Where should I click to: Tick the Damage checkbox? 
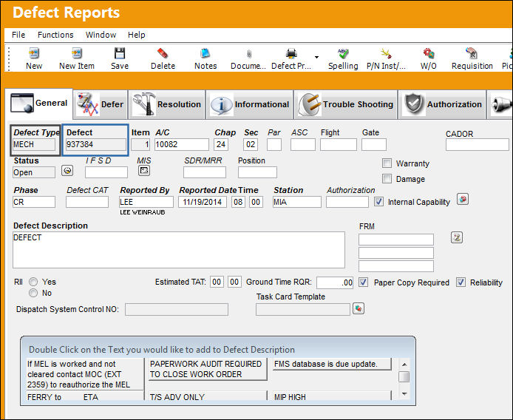[387, 179]
